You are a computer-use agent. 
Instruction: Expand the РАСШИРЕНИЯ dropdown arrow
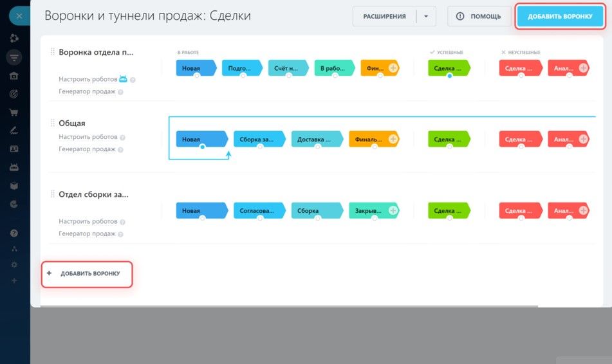(426, 16)
